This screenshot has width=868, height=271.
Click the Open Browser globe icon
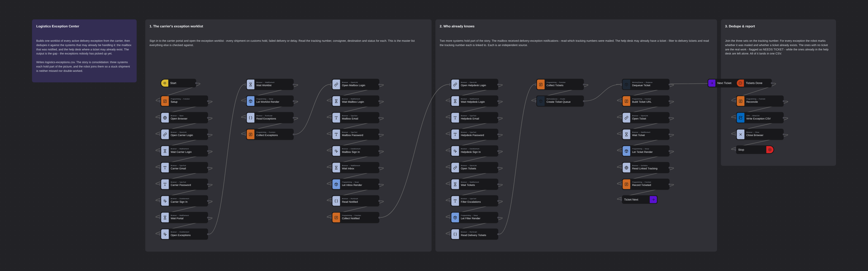(165, 118)
